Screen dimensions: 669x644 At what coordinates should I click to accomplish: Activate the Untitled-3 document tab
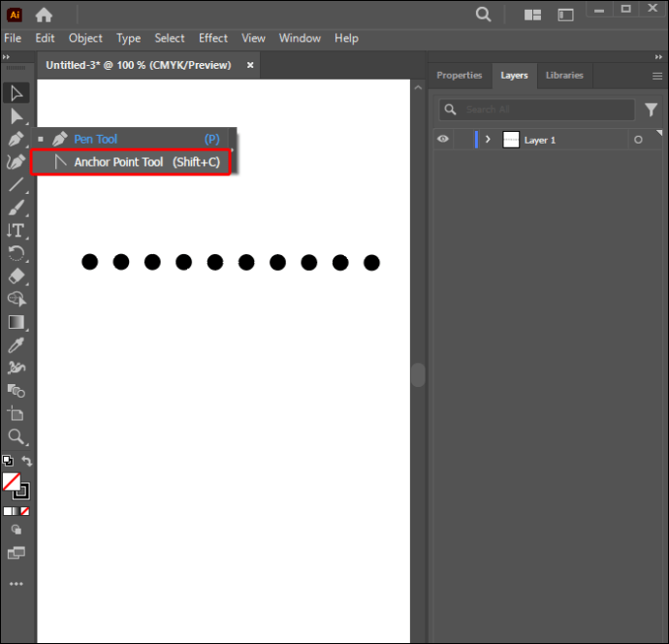139,65
